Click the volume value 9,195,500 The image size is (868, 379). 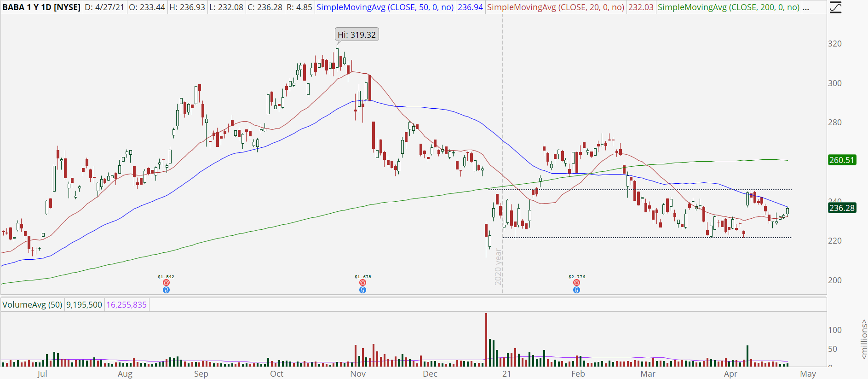click(x=84, y=305)
